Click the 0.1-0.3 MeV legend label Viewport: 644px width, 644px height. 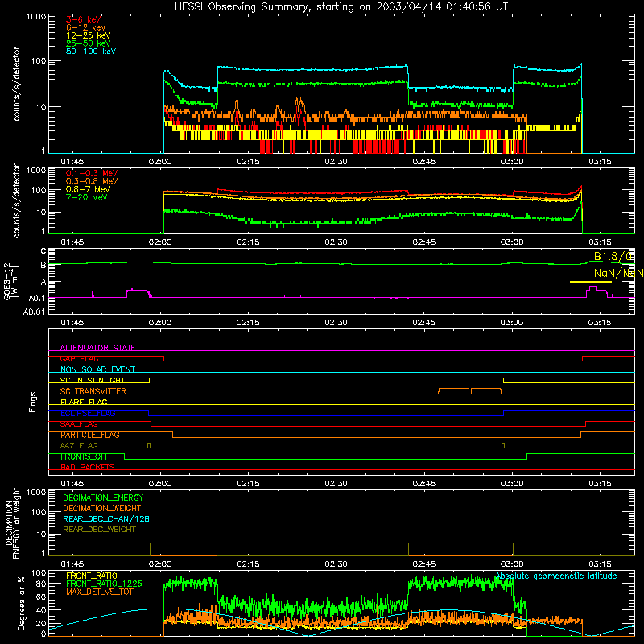pos(92,173)
